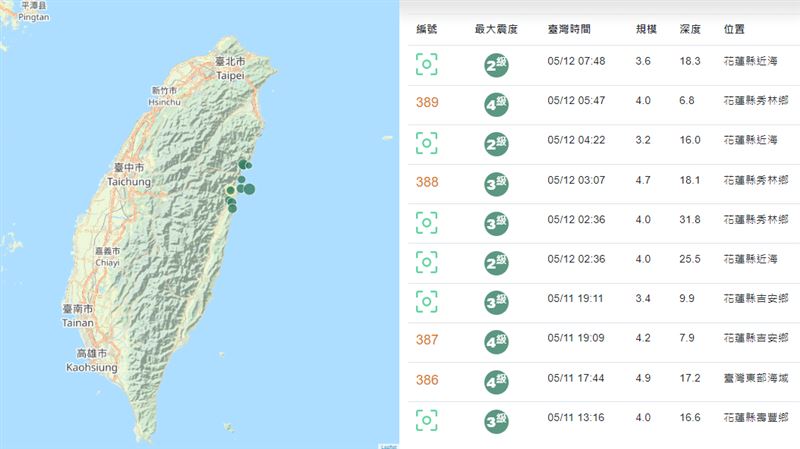
Task: Click the intensity 4 badge in row 389
Action: pos(496,105)
